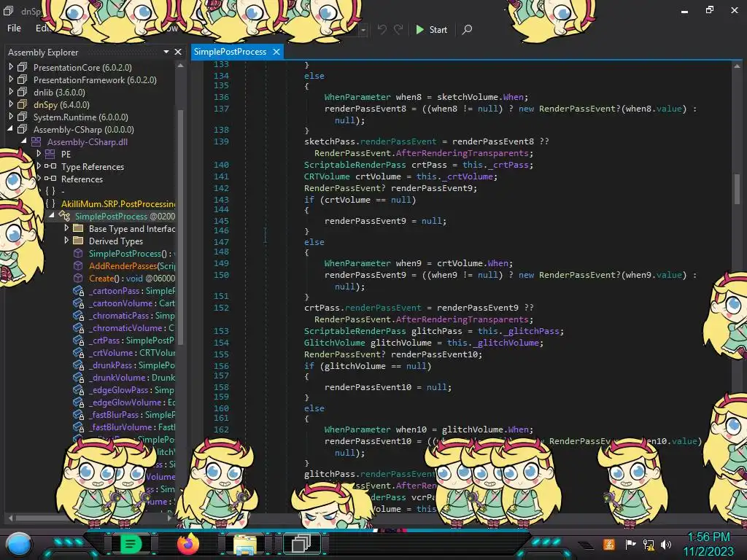Click the AddRenderPasses method icon
Screen dimensions: 747x560
click(78, 265)
